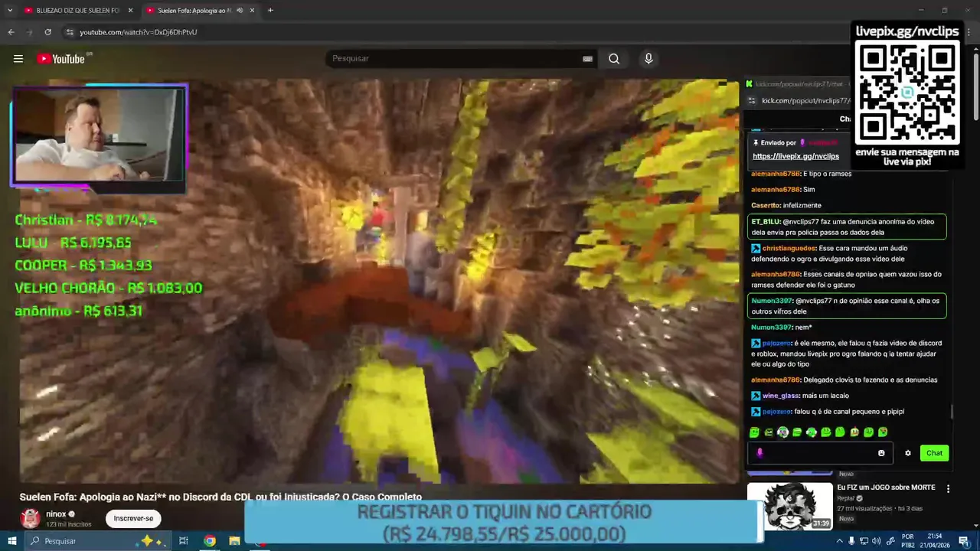980x551 pixels.
Task: Click username wine_glass in chat
Action: 780,396
